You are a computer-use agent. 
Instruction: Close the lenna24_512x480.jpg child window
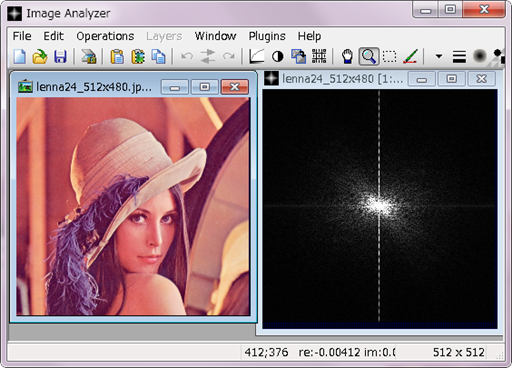[235, 87]
